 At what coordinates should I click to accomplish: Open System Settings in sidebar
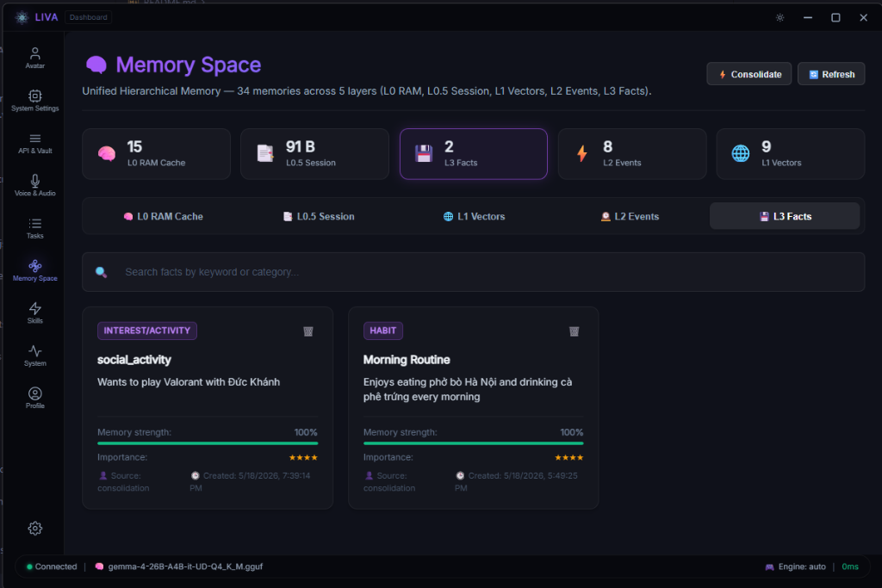tap(34, 101)
